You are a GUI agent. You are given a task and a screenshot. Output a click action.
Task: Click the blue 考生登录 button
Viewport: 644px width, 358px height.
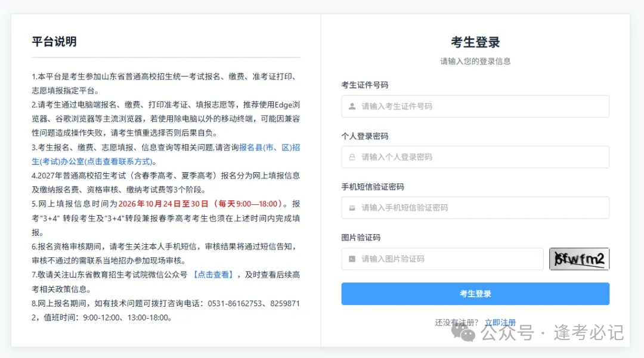click(475, 294)
